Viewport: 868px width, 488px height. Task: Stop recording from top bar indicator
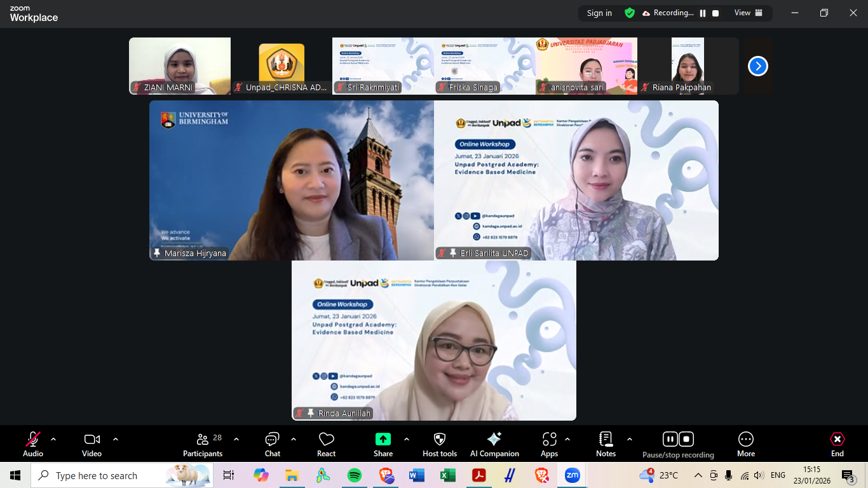click(x=715, y=13)
